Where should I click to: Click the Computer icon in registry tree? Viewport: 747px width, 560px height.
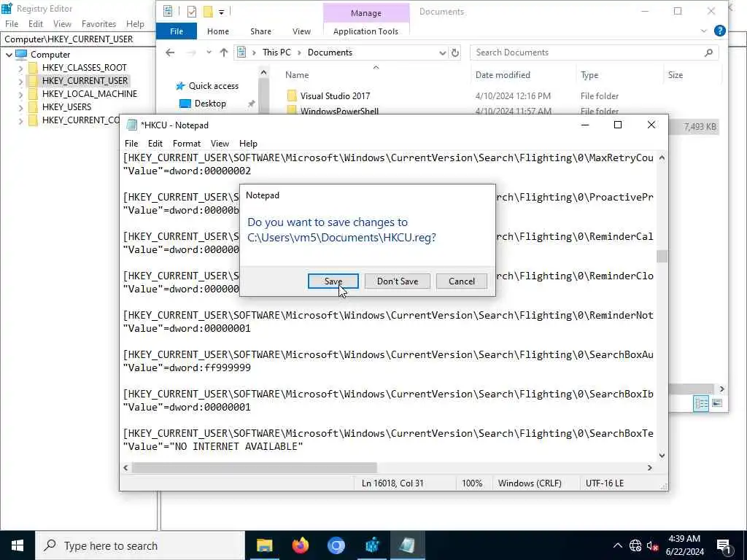[x=21, y=54]
